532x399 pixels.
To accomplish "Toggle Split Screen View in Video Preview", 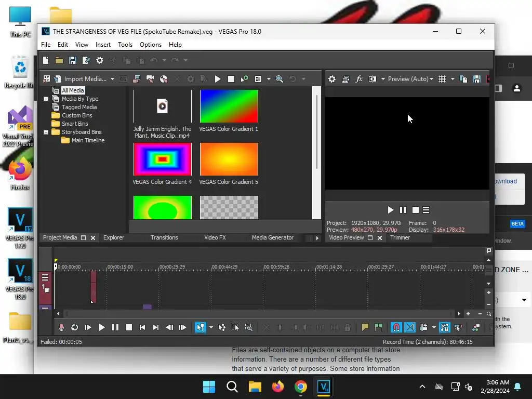I will coord(373,79).
